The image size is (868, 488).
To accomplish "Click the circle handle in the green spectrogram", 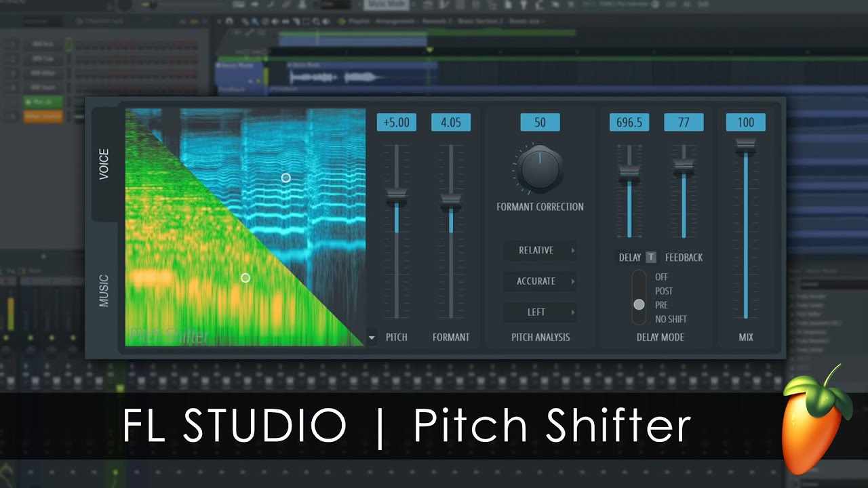I will pos(245,278).
